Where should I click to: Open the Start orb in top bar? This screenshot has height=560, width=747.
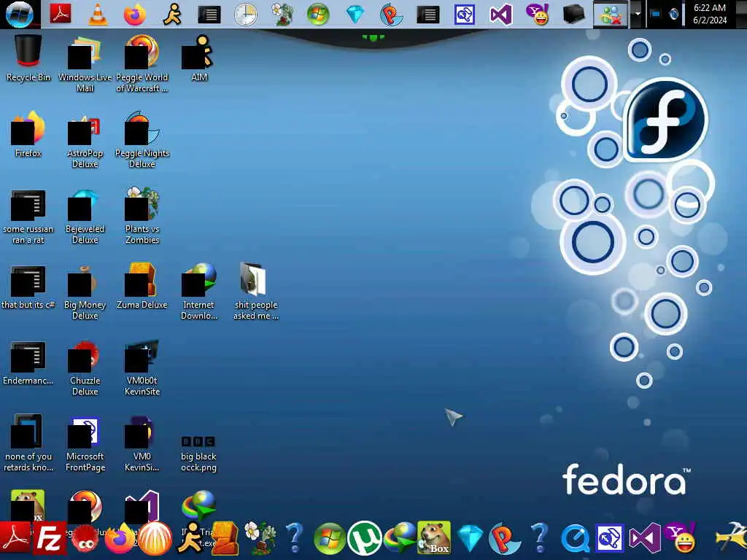point(20,14)
